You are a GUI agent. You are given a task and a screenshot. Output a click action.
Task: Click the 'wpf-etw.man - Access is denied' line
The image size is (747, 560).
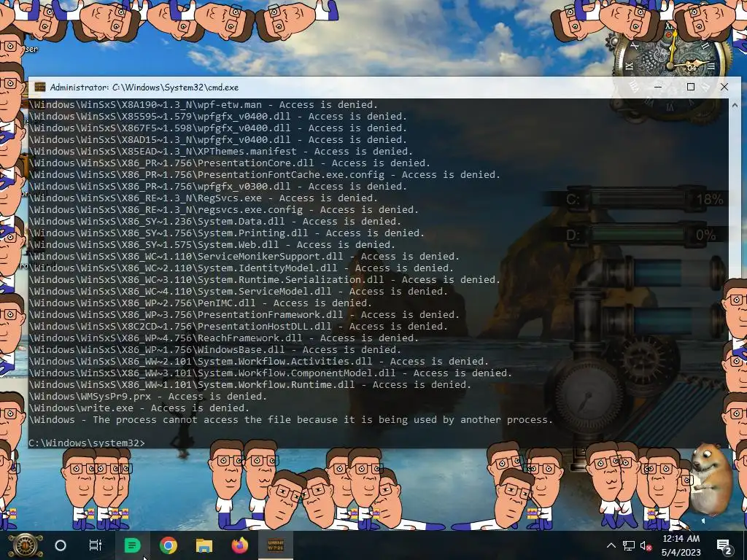204,105
